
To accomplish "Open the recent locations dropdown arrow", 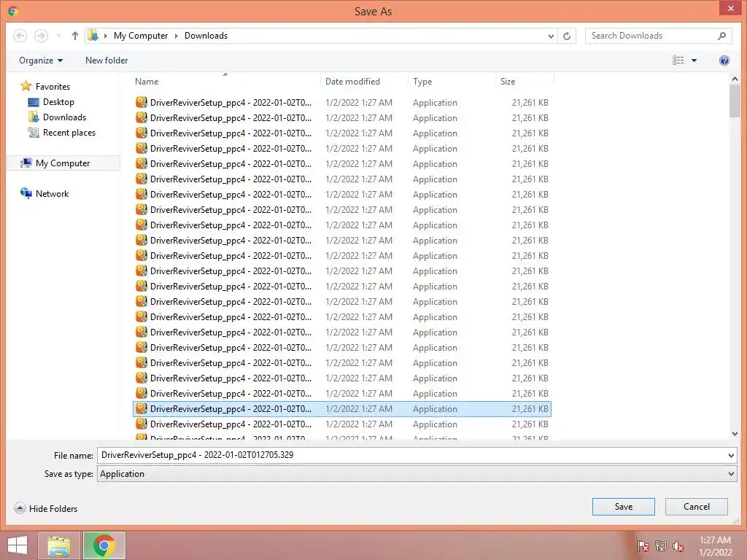I will [58, 36].
